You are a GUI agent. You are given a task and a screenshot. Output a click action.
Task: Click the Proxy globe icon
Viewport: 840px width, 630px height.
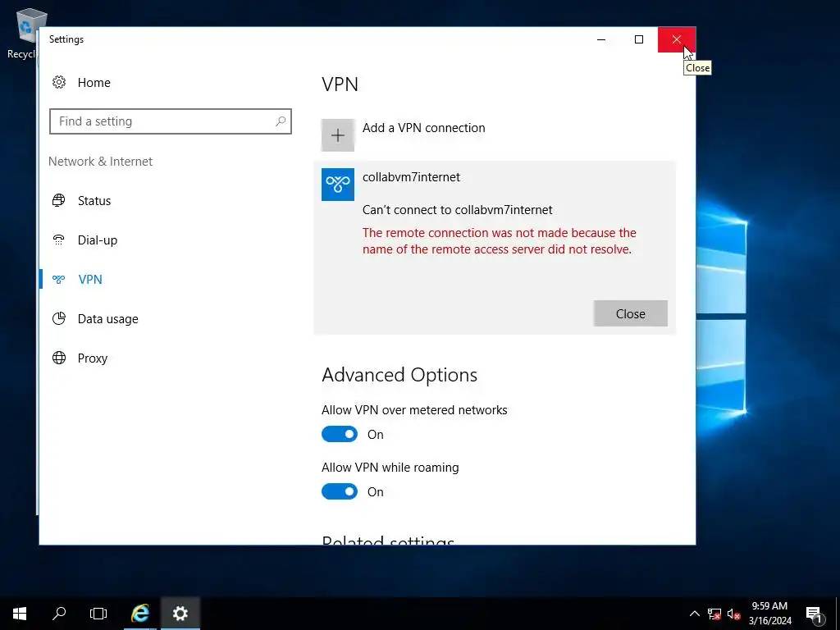pos(59,358)
